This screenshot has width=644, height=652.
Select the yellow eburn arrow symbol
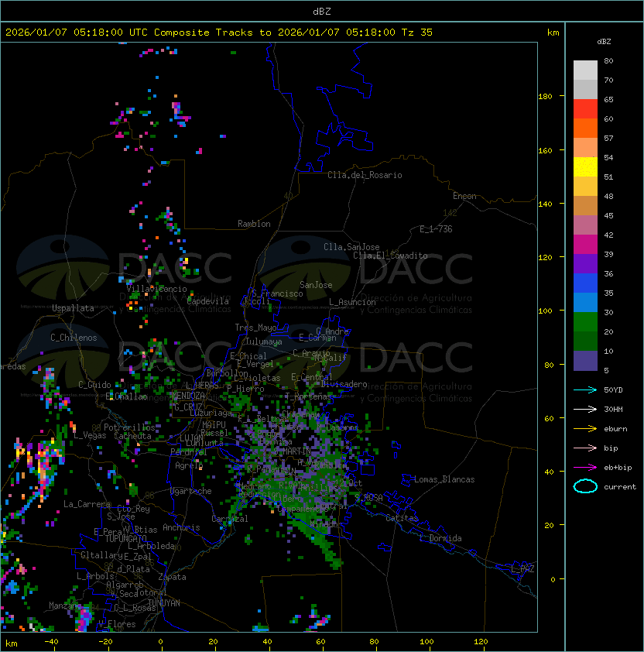click(x=585, y=429)
